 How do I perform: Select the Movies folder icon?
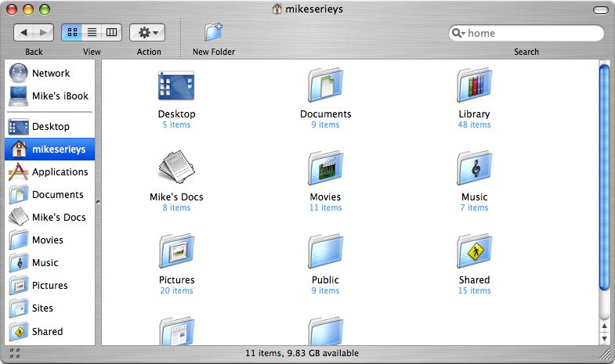click(325, 168)
